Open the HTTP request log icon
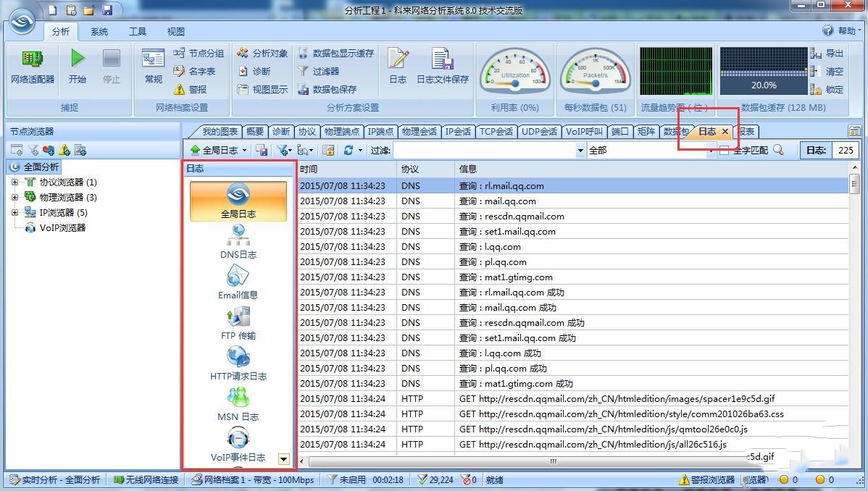Image resolution: width=868 pixels, height=491 pixels. (x=238, y=357)
